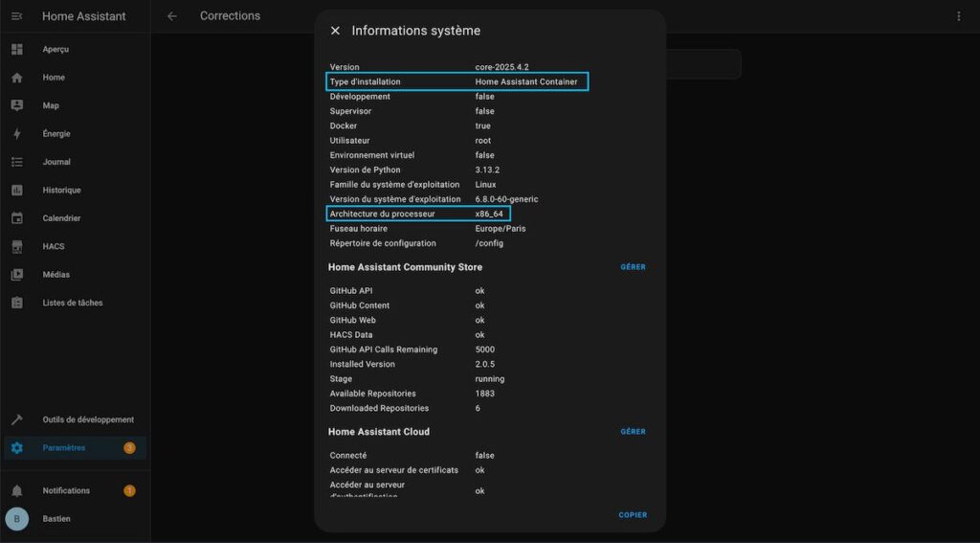Click the Home Assistant Cloud heading

tap(379, 432)
